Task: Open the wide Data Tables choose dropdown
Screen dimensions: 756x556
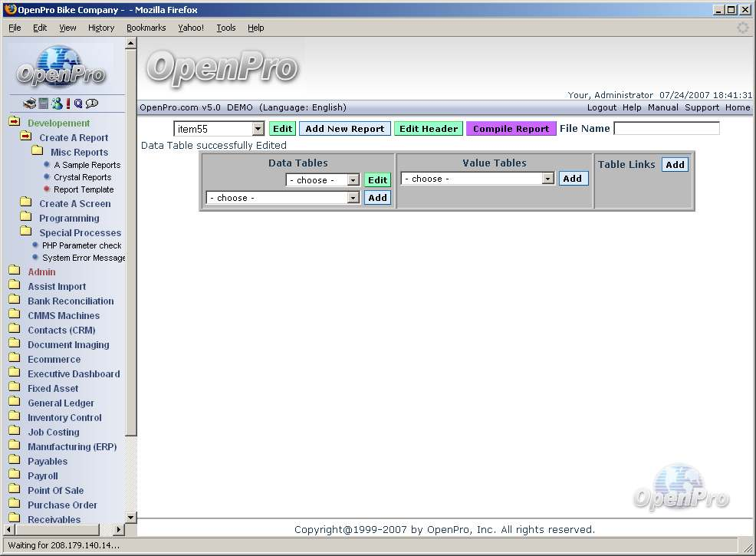Action: point(353,198)
